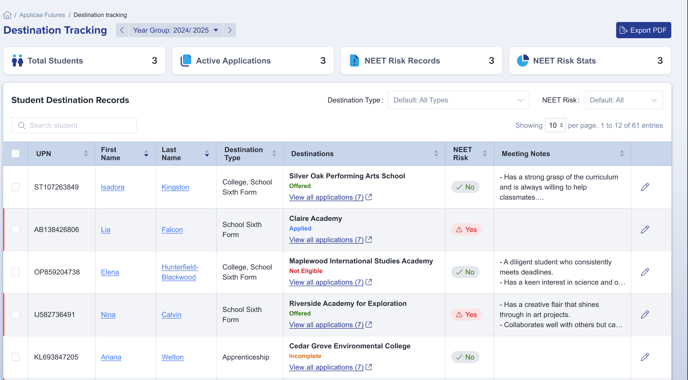Viewport: 688px width, 380px height.
Task: Sort table by NEET Risk column
Action: (x=484, y=154)
